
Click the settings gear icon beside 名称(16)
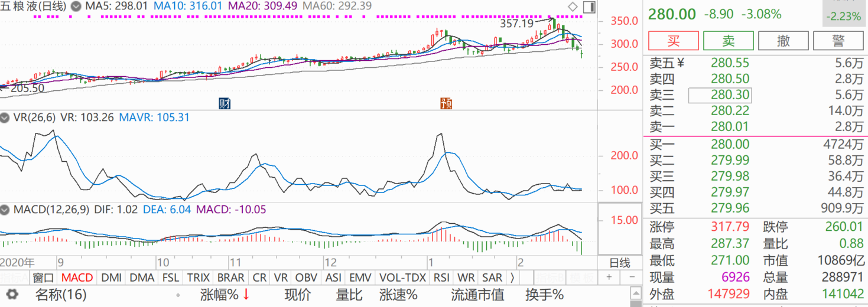tap(12, 295)
